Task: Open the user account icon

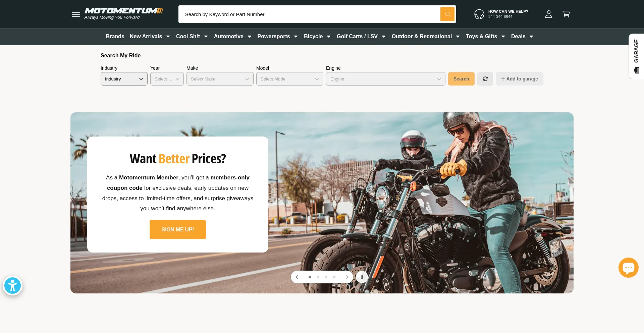Action: 549,14
